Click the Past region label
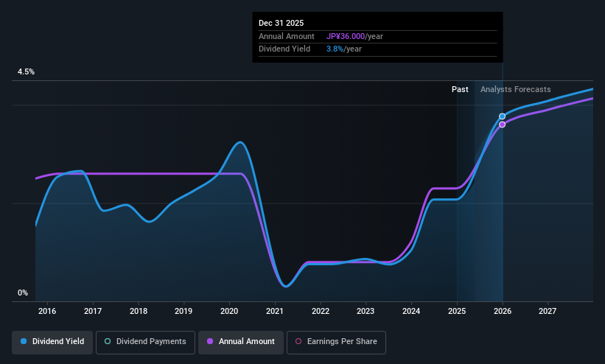This screenshot has width=605, height=364. [x=460, y=89]
